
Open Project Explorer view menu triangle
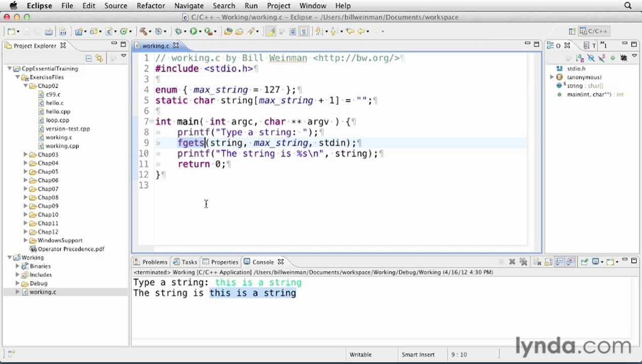(x=123, y=56)
